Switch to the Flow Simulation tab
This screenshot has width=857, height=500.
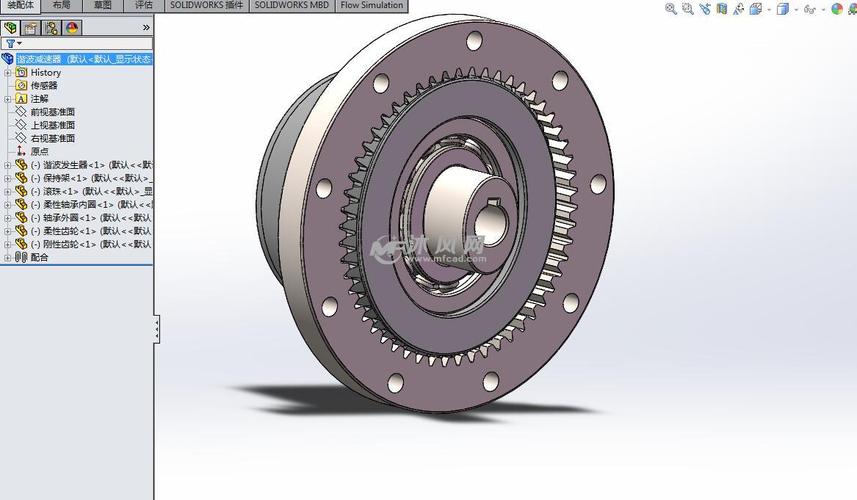click(371, 5)
